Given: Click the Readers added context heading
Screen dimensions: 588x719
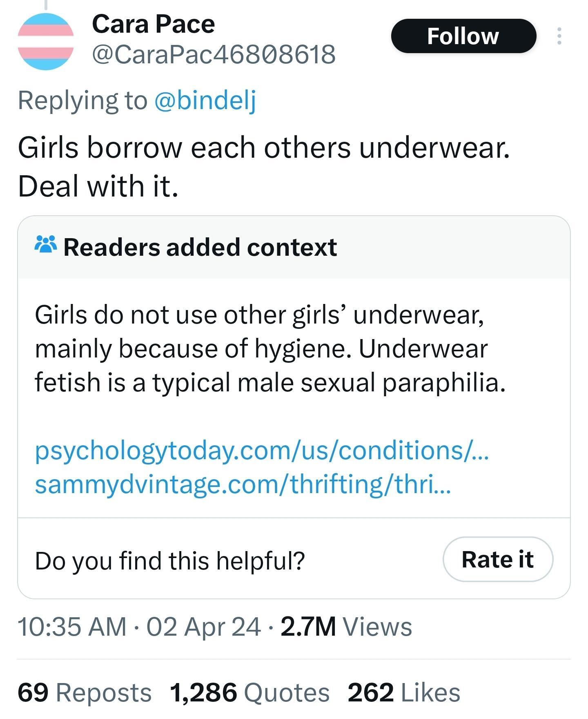Looking at the screenshot, I should click(x=200, y=247).
